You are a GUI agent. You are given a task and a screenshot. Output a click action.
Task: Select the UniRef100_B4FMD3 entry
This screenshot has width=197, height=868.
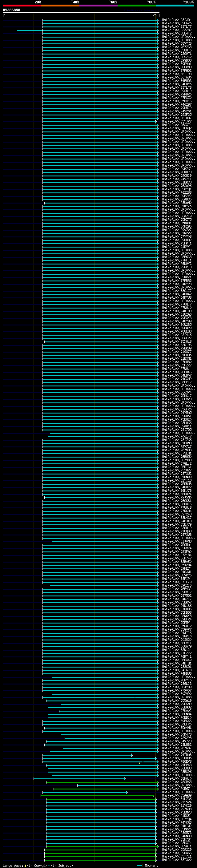pos(176,81)
